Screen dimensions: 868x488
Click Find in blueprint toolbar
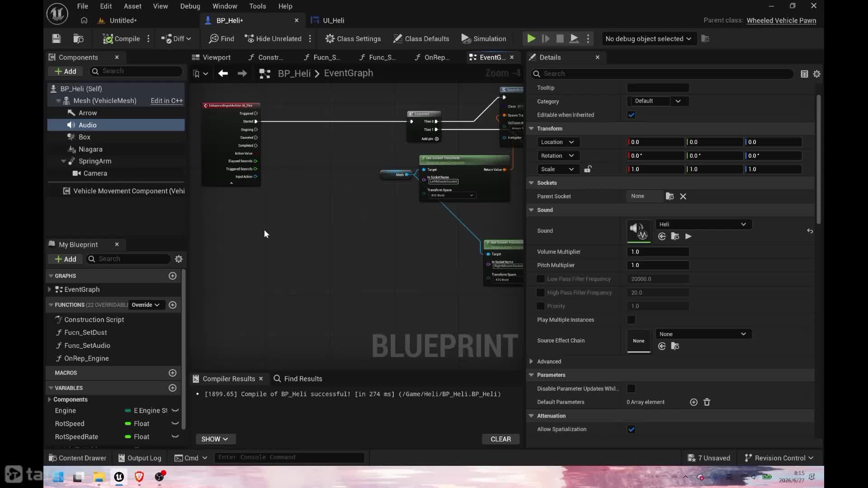(x=222, y=39)
